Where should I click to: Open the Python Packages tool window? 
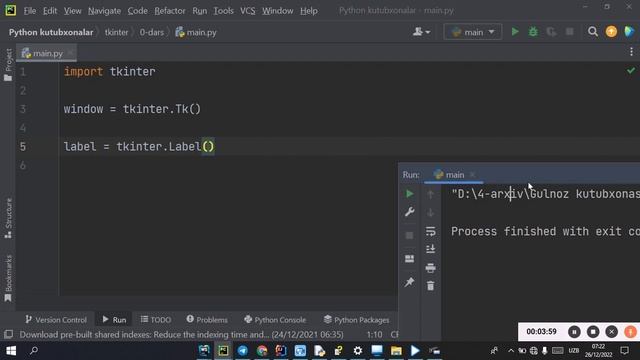[356, 320]
